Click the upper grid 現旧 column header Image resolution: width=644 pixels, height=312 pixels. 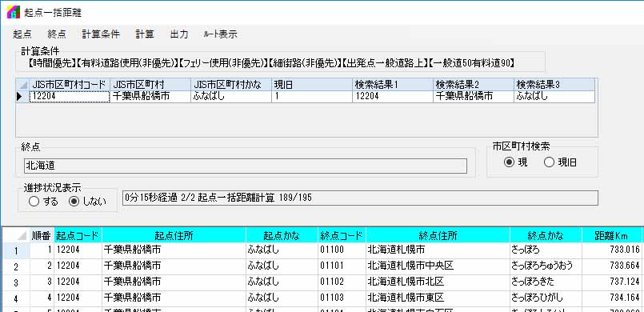pyautogui.click(x=311, y=85)
